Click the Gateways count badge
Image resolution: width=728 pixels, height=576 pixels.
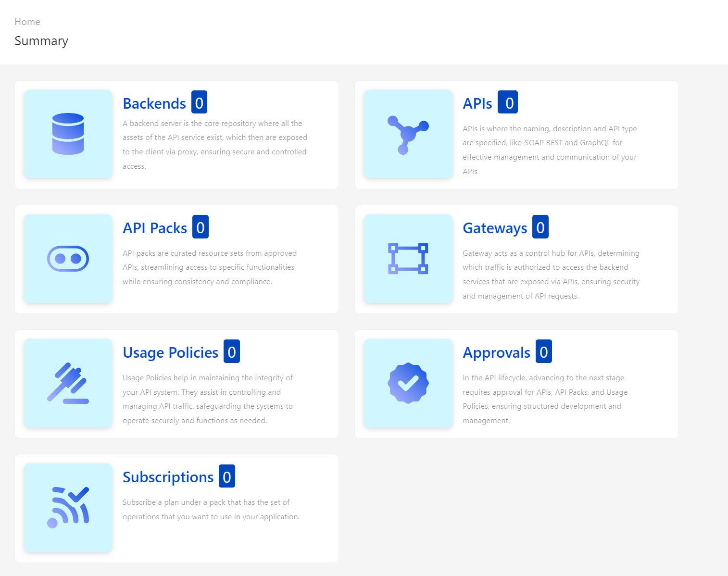(x=540, y=227)
